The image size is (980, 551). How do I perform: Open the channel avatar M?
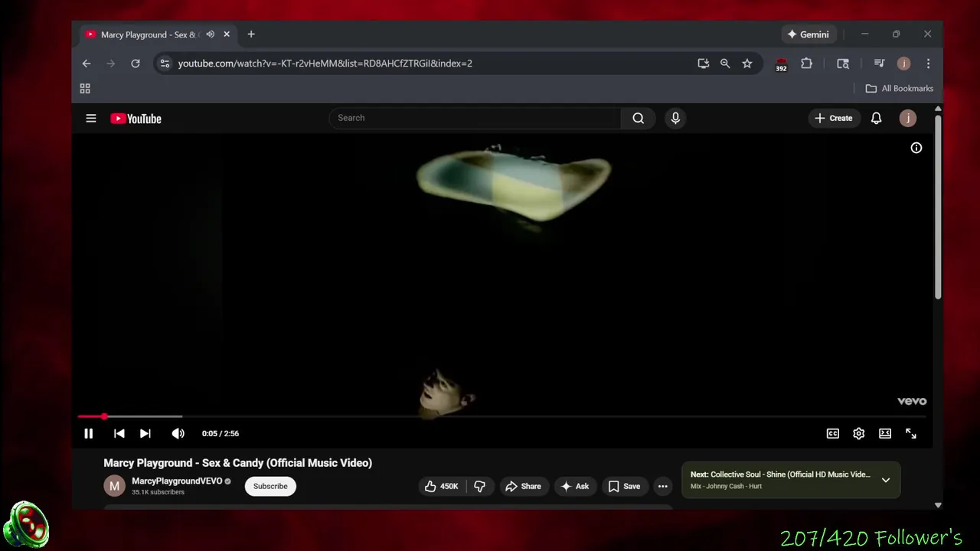tap(114, 486)
